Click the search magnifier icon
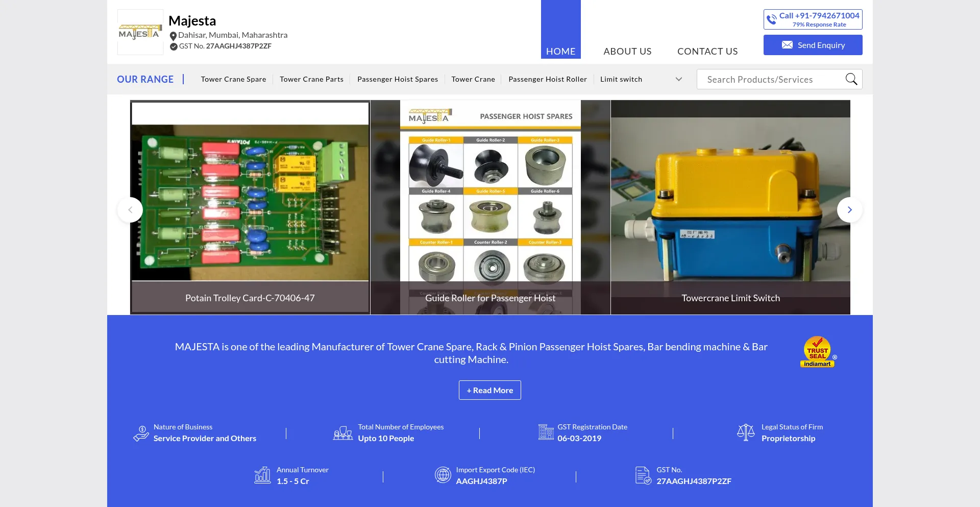Viewport: 980px width, 507px height. coord(851,79)
